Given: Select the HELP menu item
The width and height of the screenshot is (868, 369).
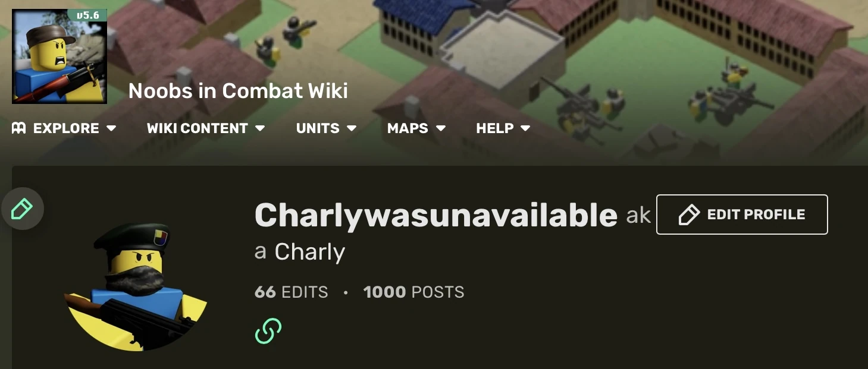Looking at the screenshot, I should click(x=495, y=128).
